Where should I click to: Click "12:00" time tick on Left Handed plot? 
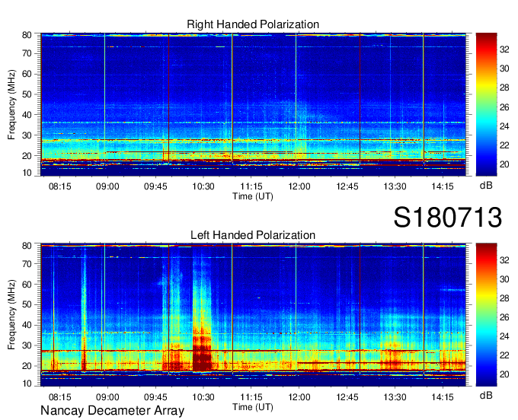(299, 397)
